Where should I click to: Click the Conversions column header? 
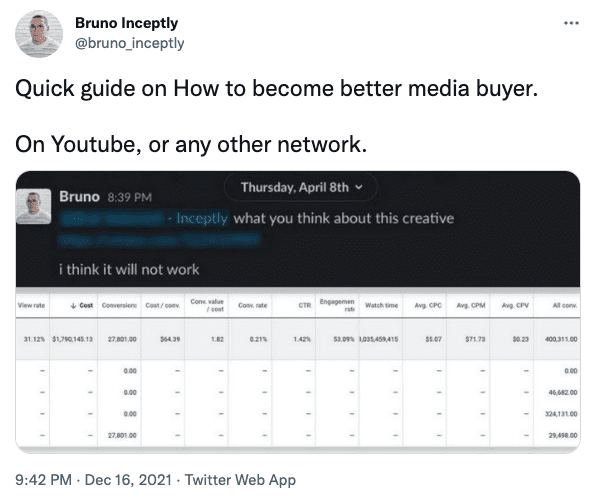[x=119, y=306]
